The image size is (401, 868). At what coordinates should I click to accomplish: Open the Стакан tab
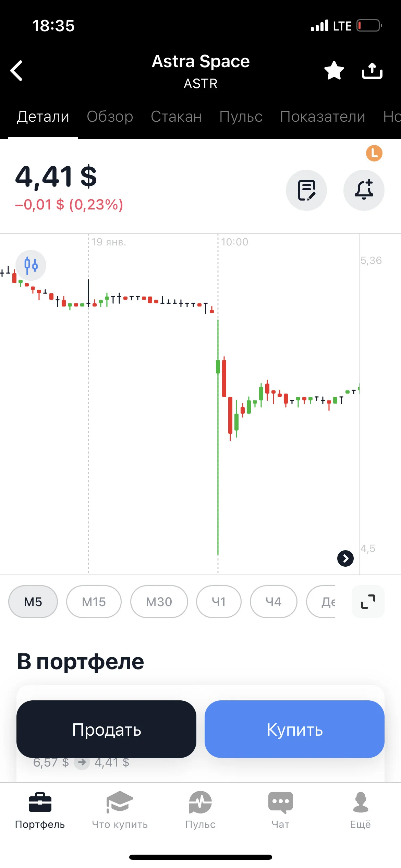point(176,117)
